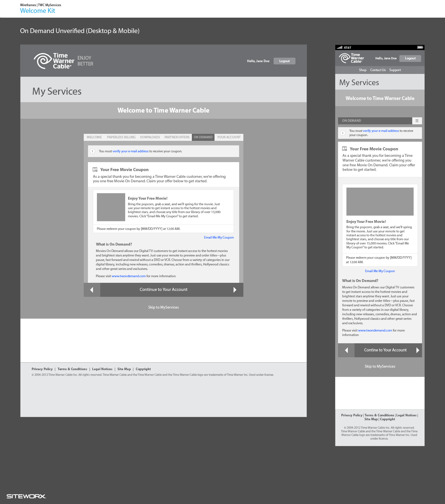
Task: Select the ON DEMAND desktop tab
Action: (x=203, y=137)
